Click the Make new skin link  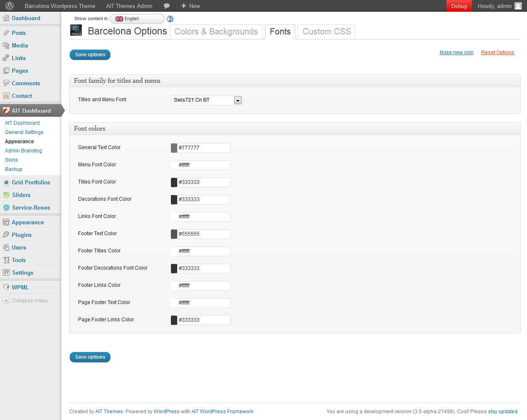456,52
